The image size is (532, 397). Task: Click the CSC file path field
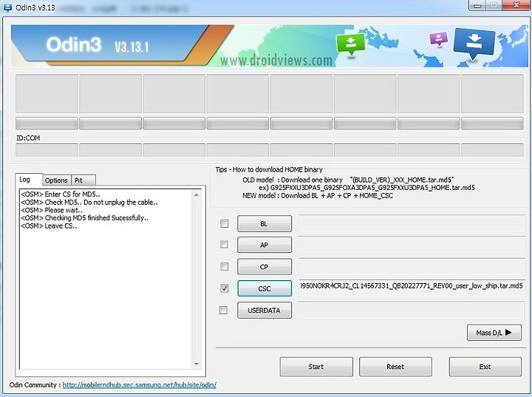click(x=412, y=288)
